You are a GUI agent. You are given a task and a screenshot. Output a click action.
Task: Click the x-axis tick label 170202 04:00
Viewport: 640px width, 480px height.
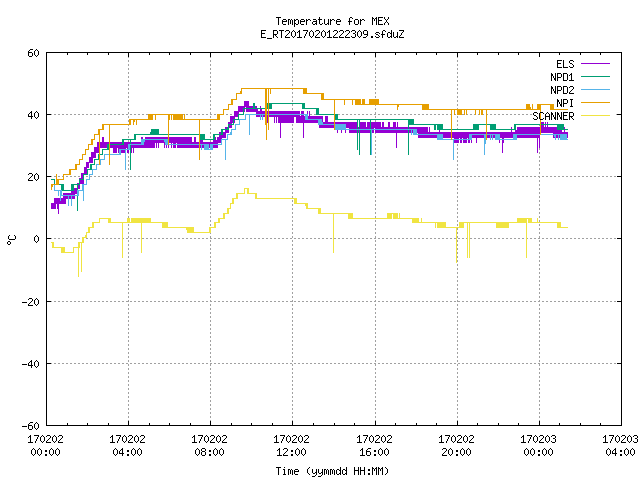tap(127, 446)
